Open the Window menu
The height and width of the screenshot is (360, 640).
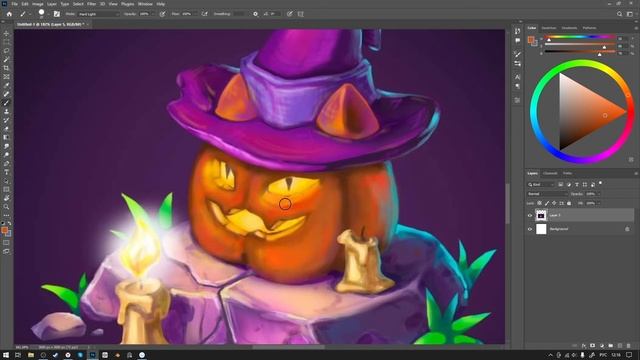[x=145, y=4]
